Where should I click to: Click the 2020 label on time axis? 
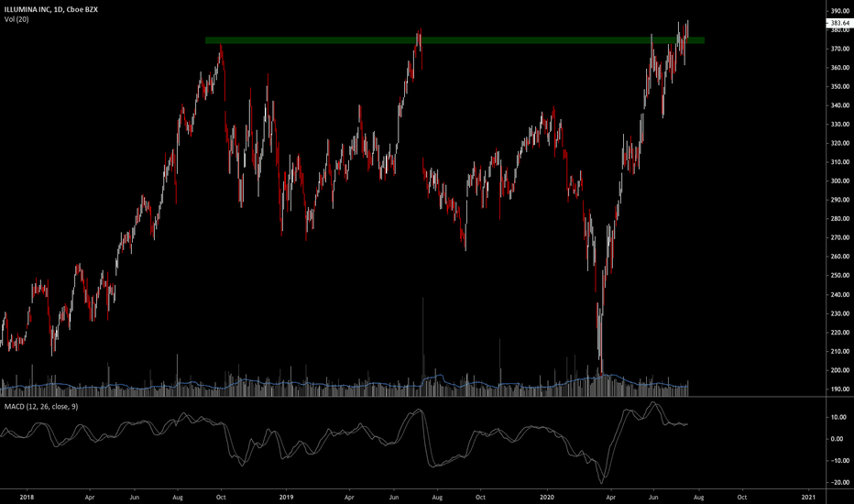(x=547, y=498)
